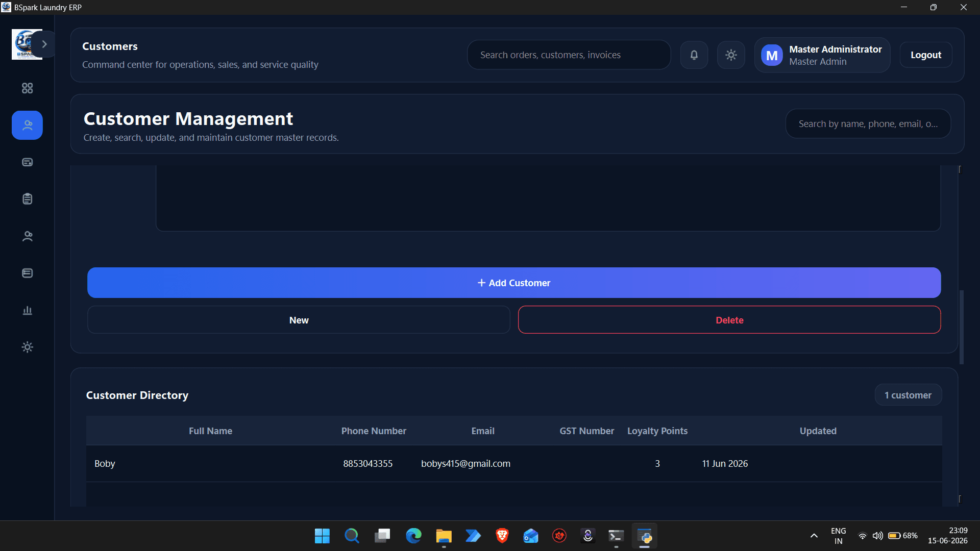
Task: Open Windows taskbar search
Action: pos(352,536)
